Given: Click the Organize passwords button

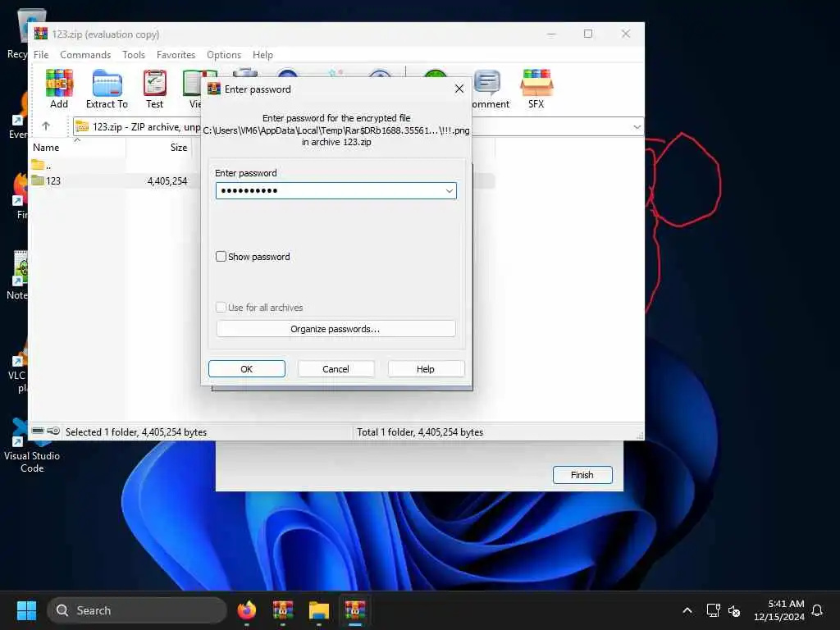Looking at the screenshot, I should coord(336,329).
